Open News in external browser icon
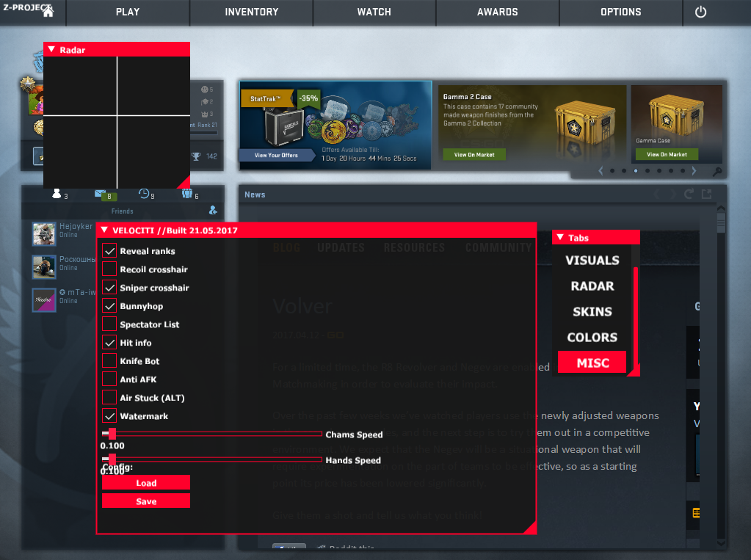The height and width of the screenshot is (560, 751). [706, 194]
